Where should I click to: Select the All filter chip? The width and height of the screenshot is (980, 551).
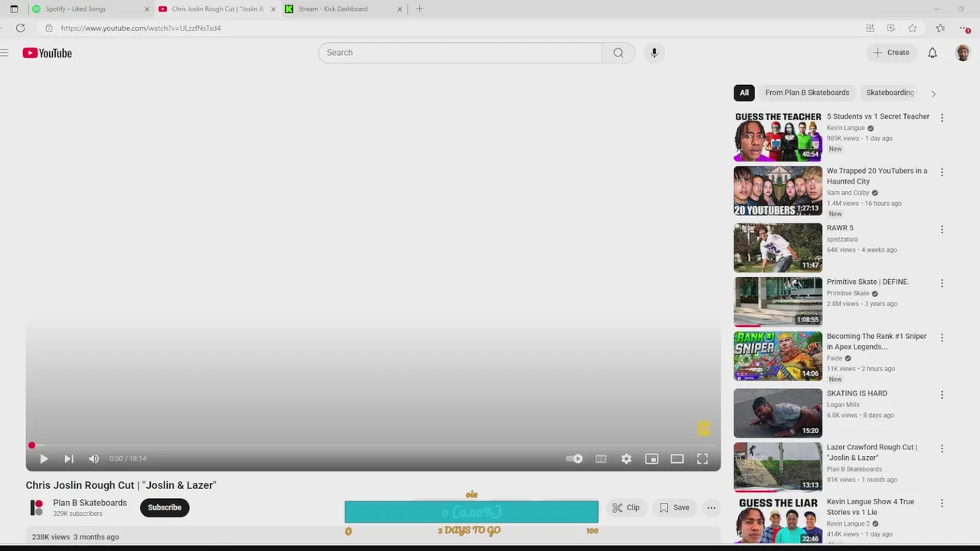click(x=744, y=93)
